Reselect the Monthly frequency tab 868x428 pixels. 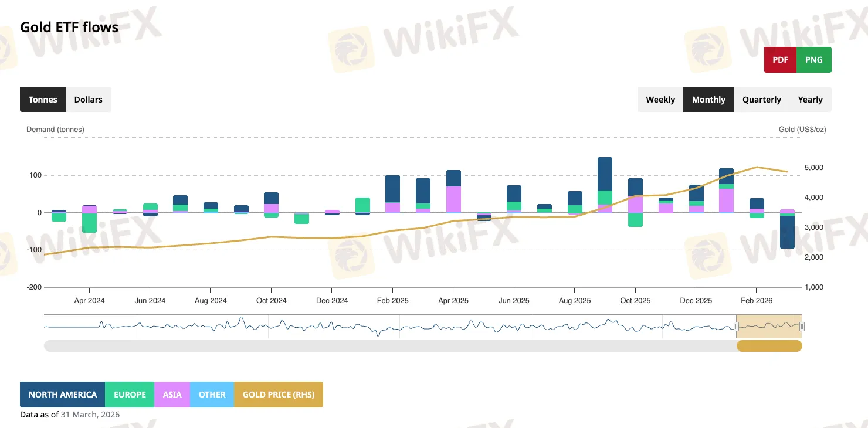[708, 99]
